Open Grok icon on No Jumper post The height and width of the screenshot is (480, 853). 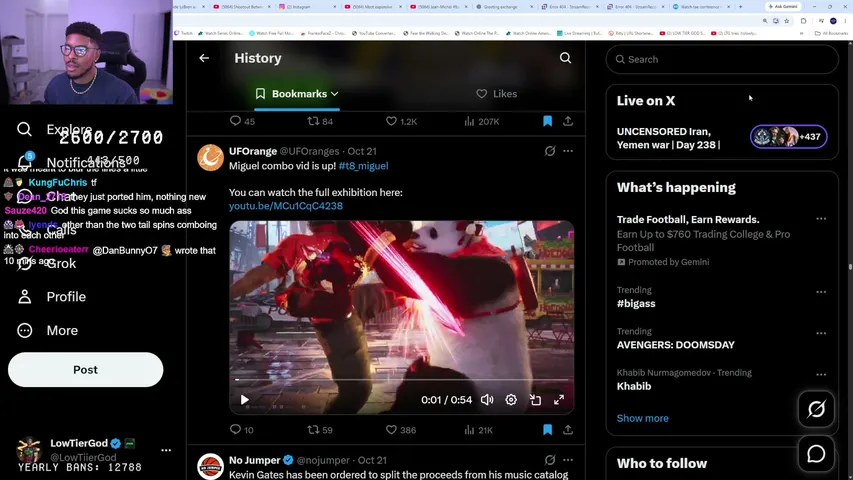tap(549, 460)
